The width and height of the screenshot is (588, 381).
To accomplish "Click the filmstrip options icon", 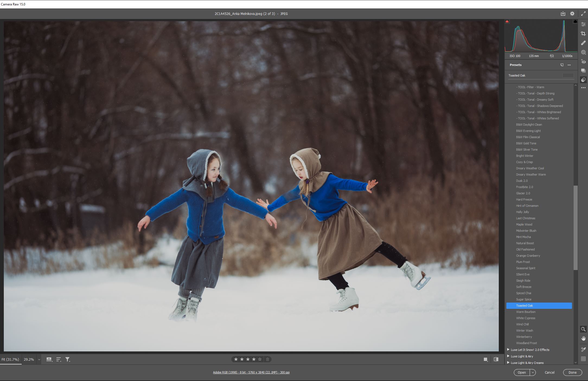I will pos(49,359).
